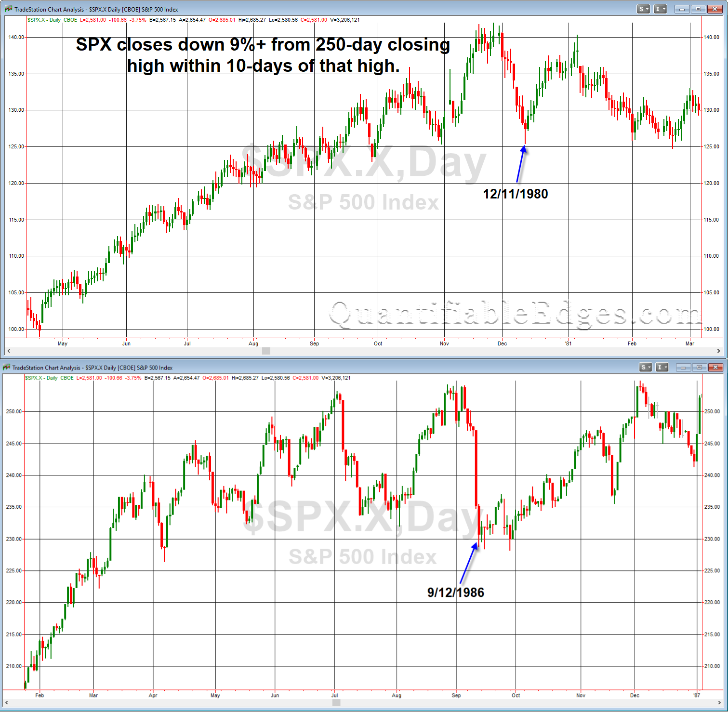Click the '12/11/1980' annotation text
Viewport: 728px width, 712px height.
516,194
